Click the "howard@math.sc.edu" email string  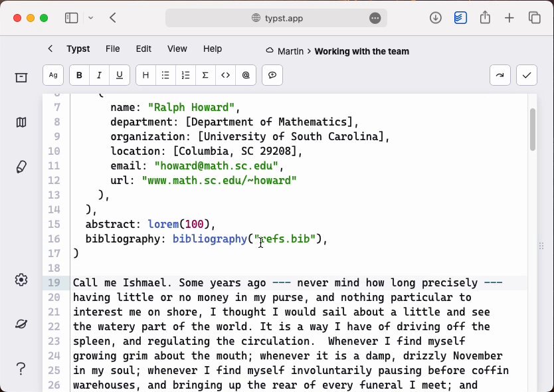216,166
